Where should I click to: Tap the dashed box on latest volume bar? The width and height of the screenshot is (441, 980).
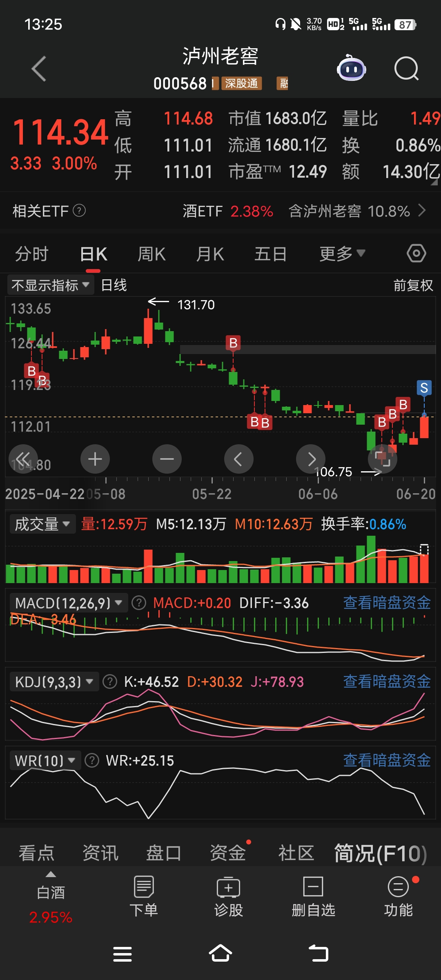[424, 549]
